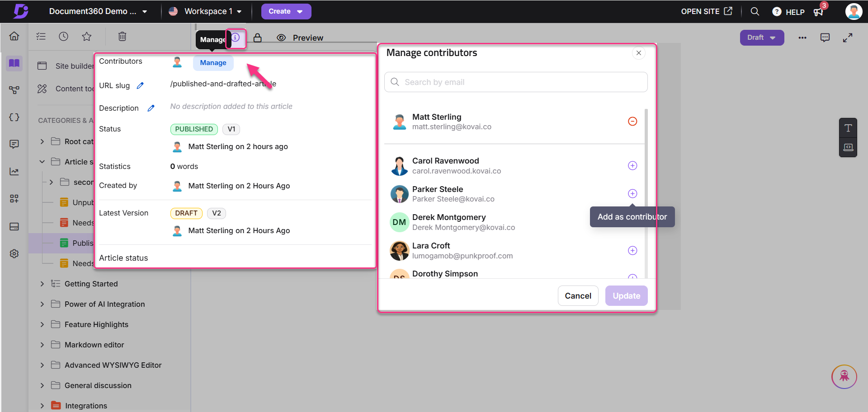Expand the Integrations category
Viewport: 868px width, 412px height.
42,406
